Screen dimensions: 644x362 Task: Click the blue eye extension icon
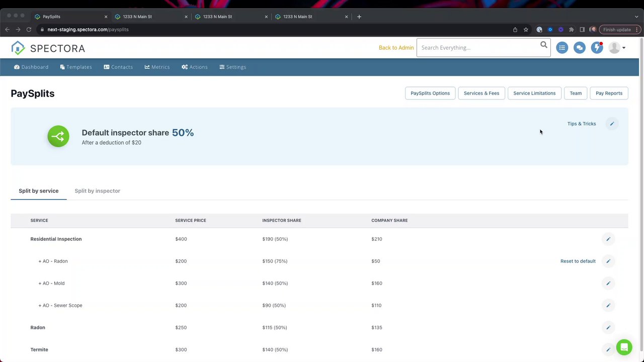click(550, 30)
